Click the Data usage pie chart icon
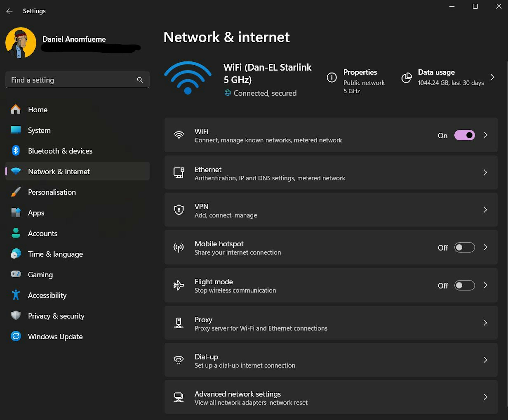 click(406, 78)
